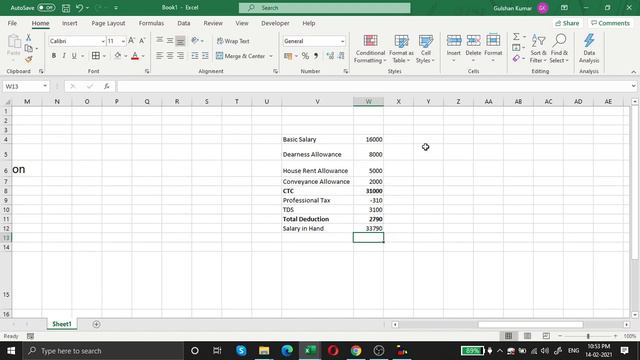Click the horizontal scrollbar thumb
Viewport: 640px width, 360px height.
[x=531, y=324]
